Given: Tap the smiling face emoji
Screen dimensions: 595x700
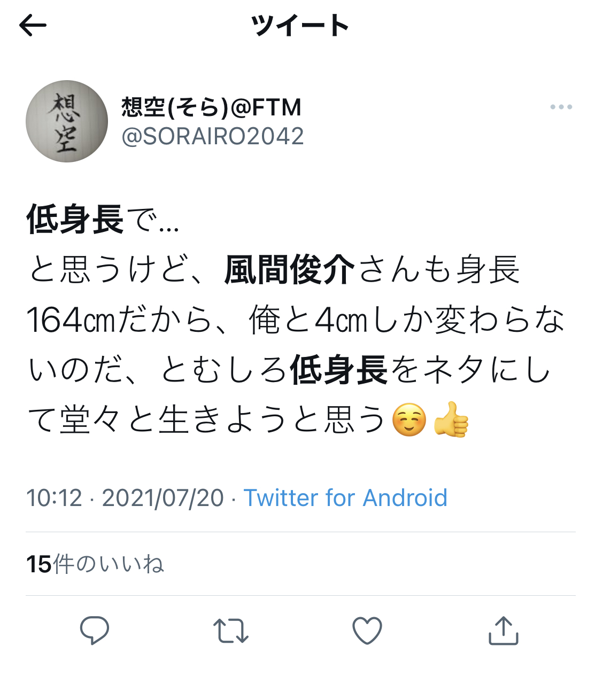Looking at the screenshot, I should [x=409, y=419].
